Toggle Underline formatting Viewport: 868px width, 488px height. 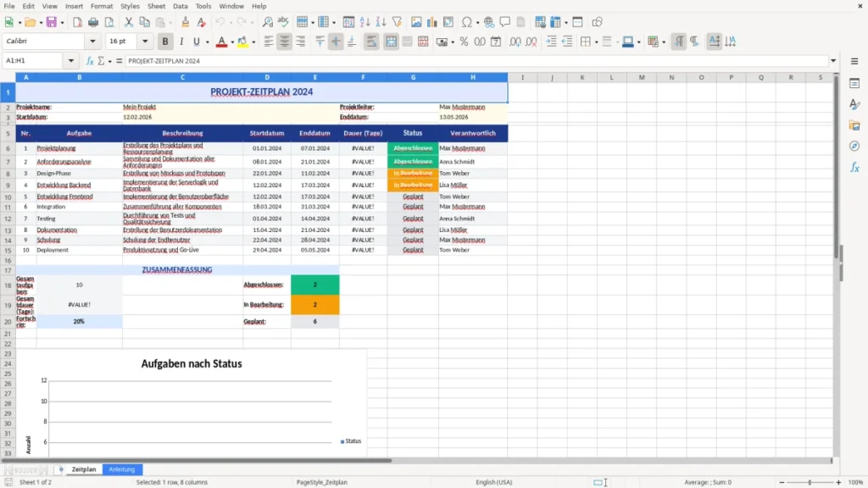point(196,42)
